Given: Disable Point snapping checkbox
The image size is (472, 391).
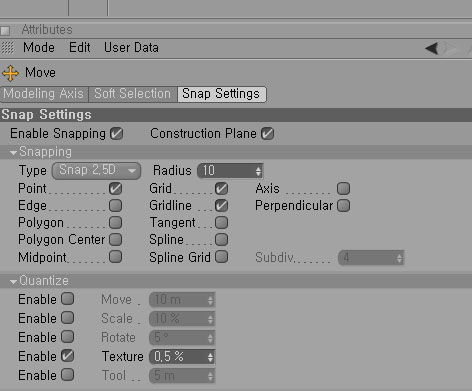Looking at the screenshot, I should pyautogui.click(x=115, y=189).
